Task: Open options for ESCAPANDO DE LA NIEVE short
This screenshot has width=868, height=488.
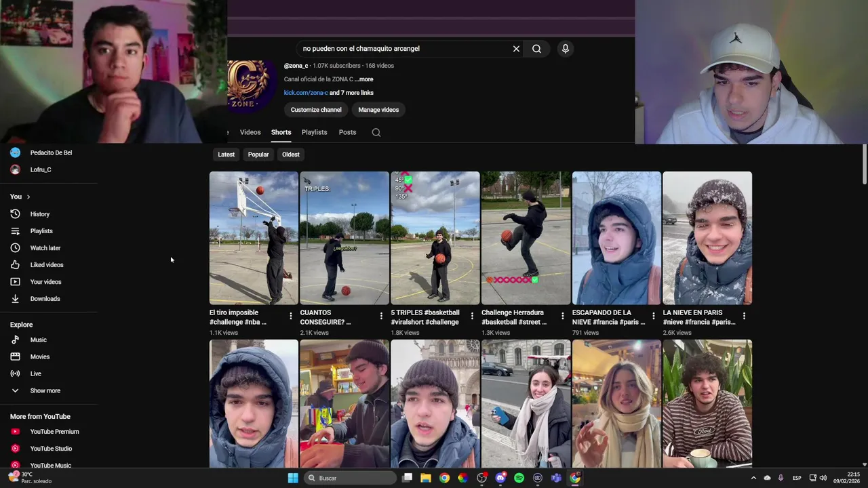Action: point(653,317)
